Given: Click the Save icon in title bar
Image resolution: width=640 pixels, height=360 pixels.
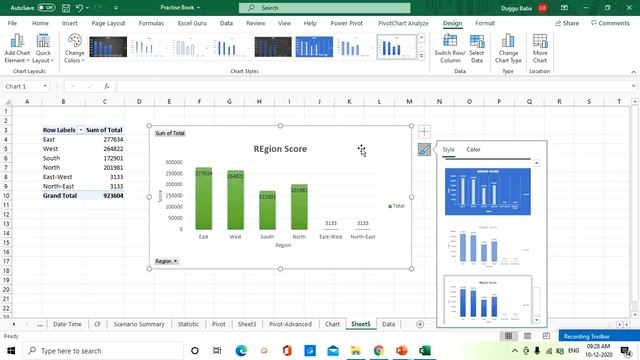Looking at the screenshot, I should click(66, 8).
